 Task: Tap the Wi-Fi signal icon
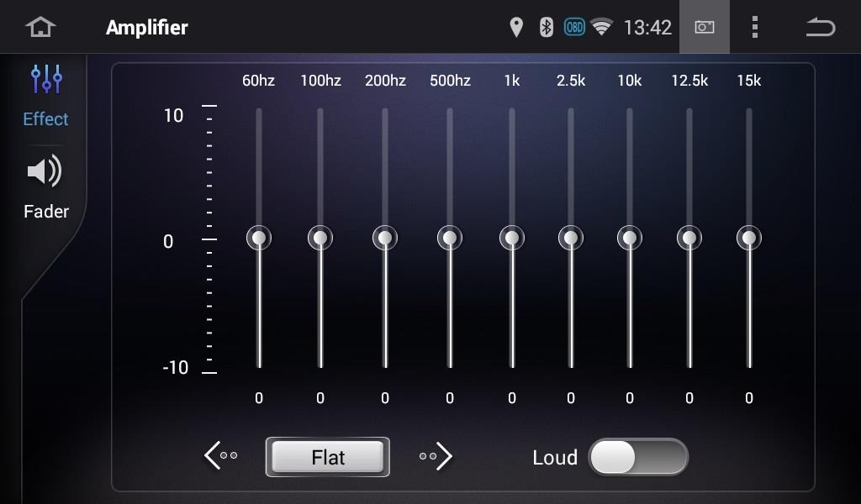[x=602, y=27]
